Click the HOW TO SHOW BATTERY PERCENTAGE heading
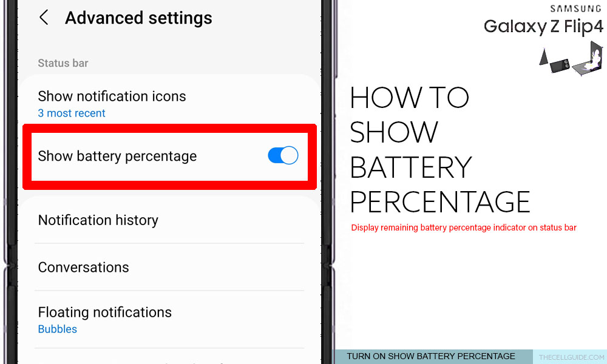This screenshot has width=607, height=364. (440, 150)
